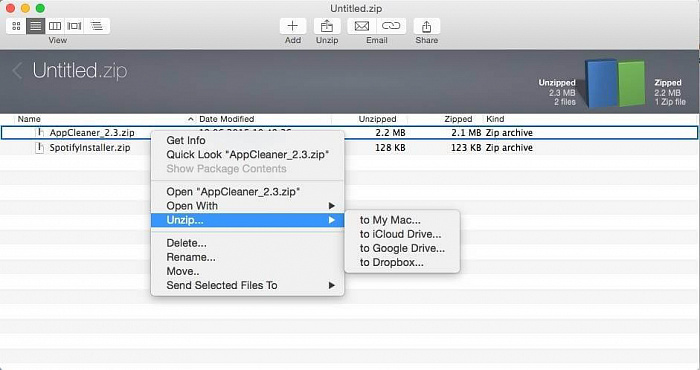The image size is (700, 370).
Task: Sort by the Name column header
Action: (x=29, y=119)
